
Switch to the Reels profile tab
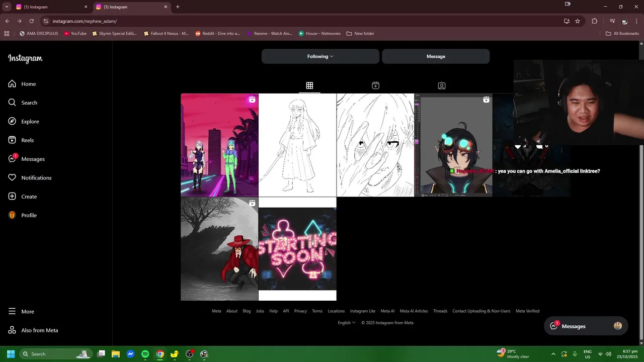(x=375, y=85)
